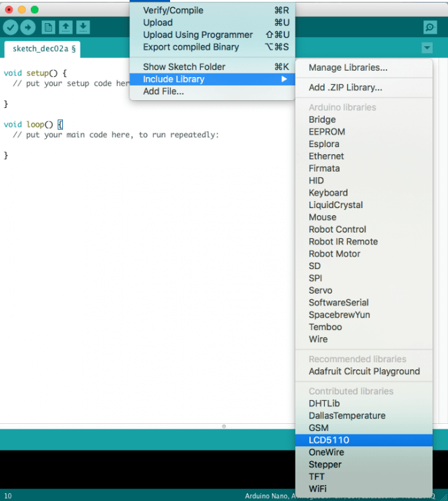The image size is (448, 501).
Task: Include the HID library
Action: pyautogui.click(x=364, y=181)
